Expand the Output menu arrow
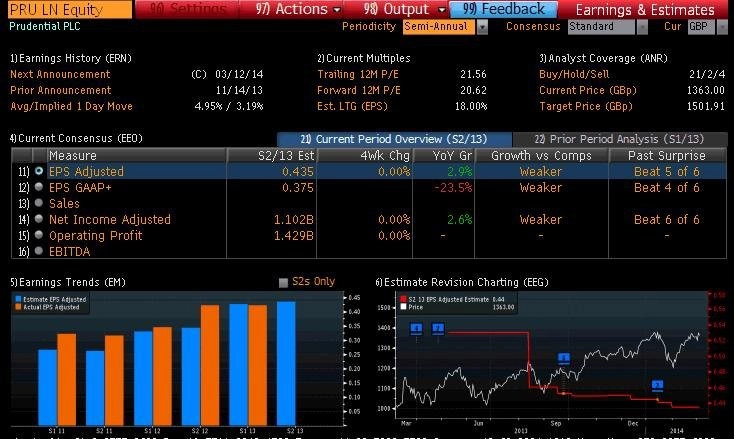Viewport: 734px width, 439px height. point(441,9)
